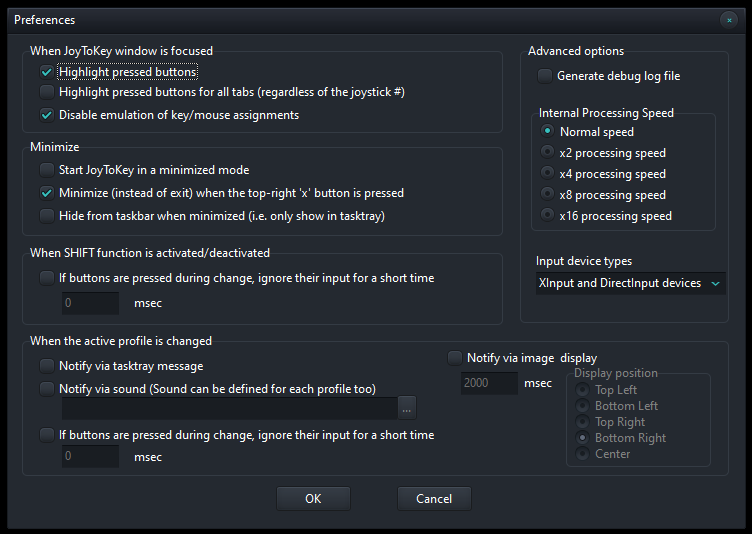Image resolution: width=752 pixels, height=534 pixels.
Task: Select x2 processing speed
Action: [547, 152]
